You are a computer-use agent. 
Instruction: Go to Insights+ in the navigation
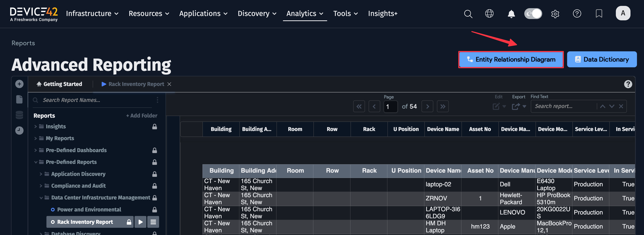point(383,13)
